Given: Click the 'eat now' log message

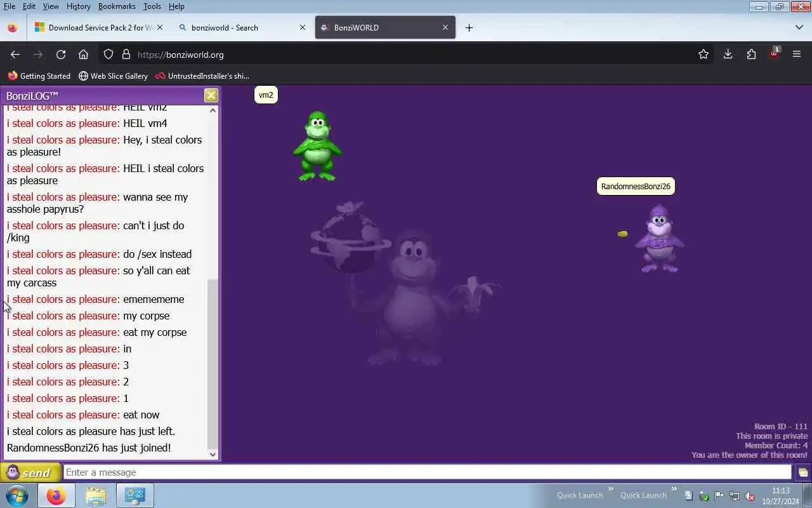Looking at the screenshot, I should pyautogui.click(x=141, y=415).
